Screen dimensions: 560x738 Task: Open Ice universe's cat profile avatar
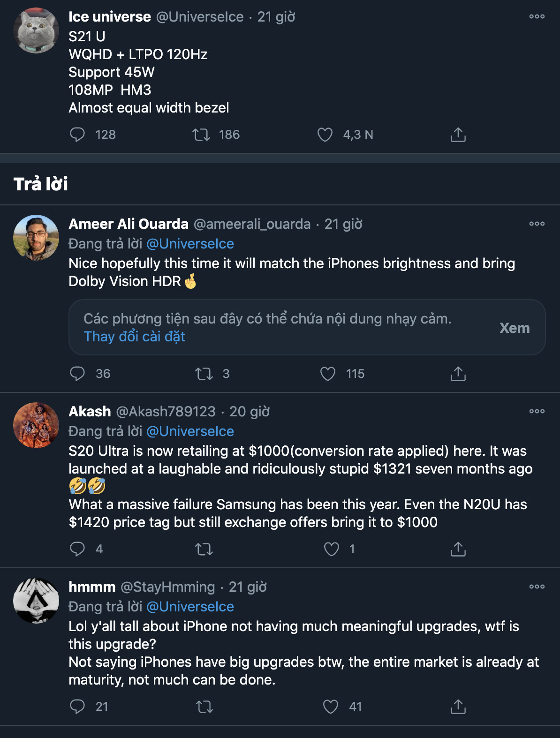tap(36, 30)
